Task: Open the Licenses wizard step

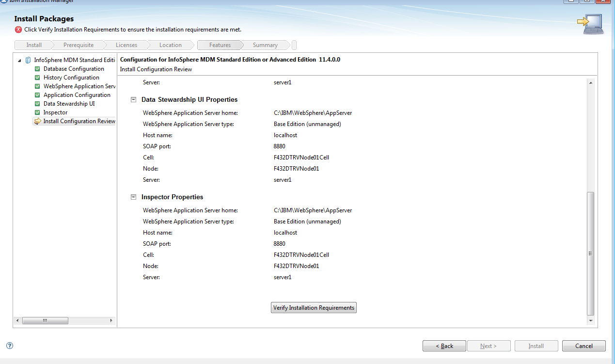Action: pos(126,45)
